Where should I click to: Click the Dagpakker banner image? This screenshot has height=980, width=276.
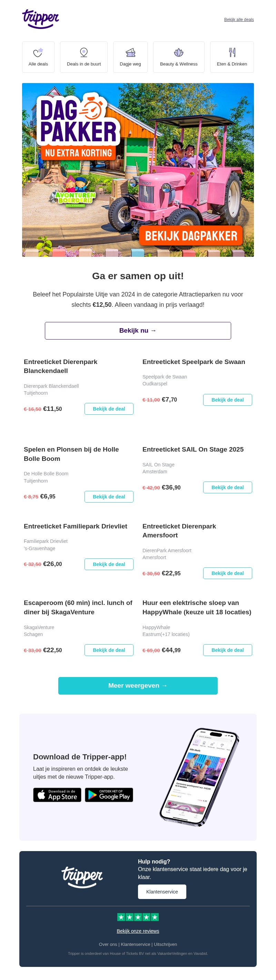[138, 170]
